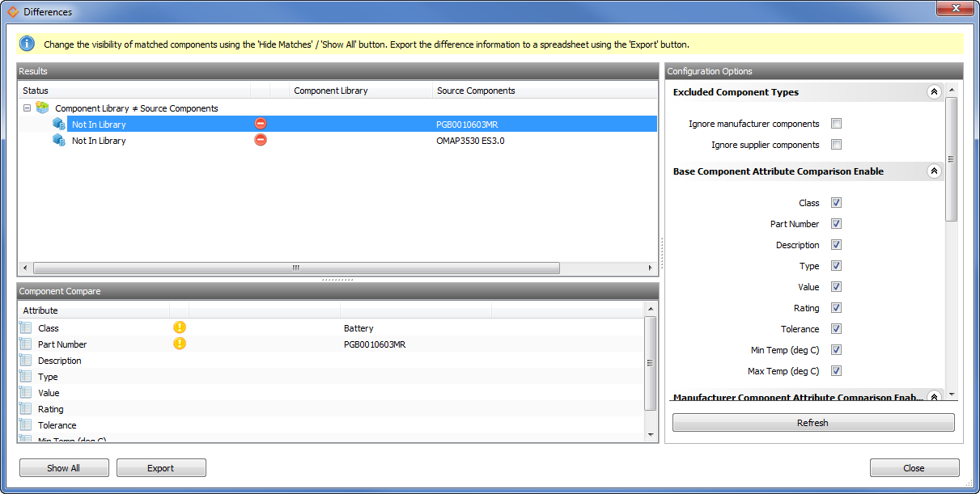Click the red exclusion icon on OMAP3530 ES3.0 row
Image resolution: width=980 pixels, height=494 pixels.
click(260, 140)
